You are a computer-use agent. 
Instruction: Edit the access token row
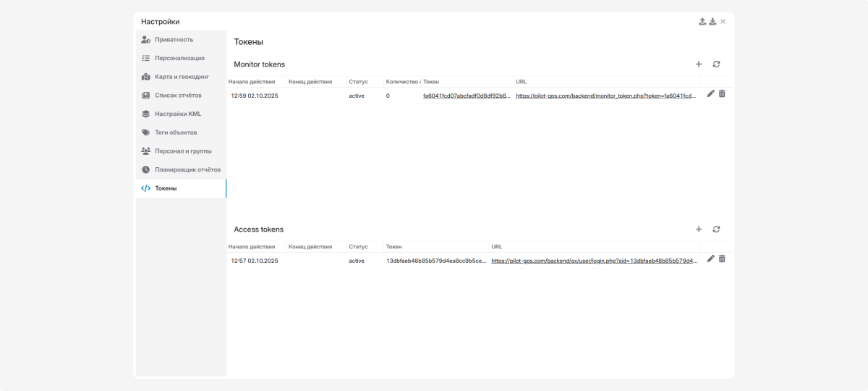(711, 259)
